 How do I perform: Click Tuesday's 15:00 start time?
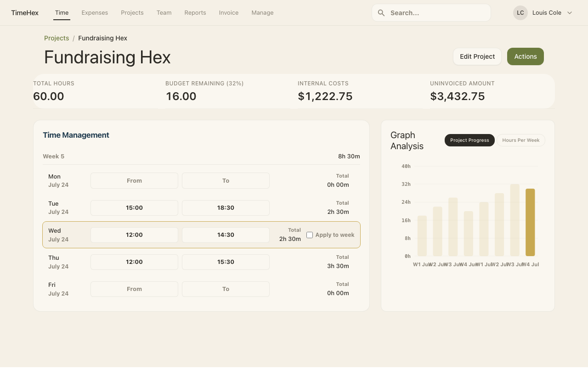[x=134, y=208]
